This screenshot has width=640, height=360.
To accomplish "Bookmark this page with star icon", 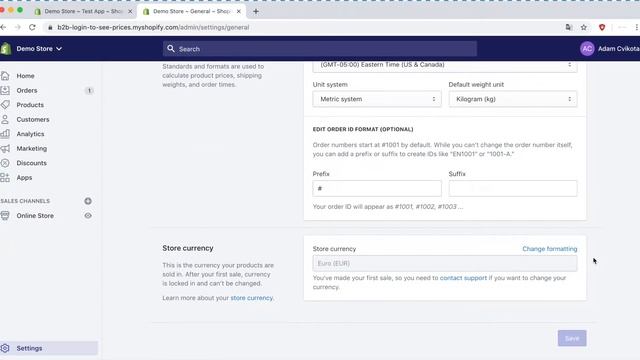I will click(584, 27).
